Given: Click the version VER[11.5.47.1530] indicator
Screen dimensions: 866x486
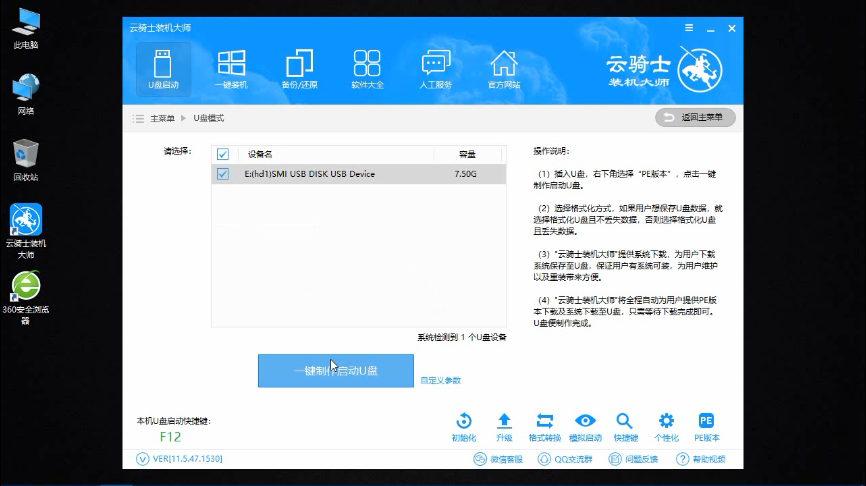Looking at the screenshot, I should pos(179,459).
